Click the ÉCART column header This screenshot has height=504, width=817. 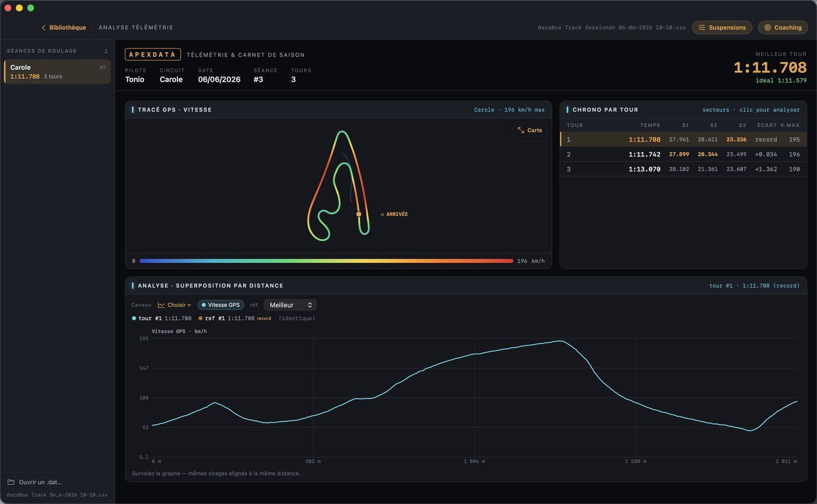tap(767, 126)
